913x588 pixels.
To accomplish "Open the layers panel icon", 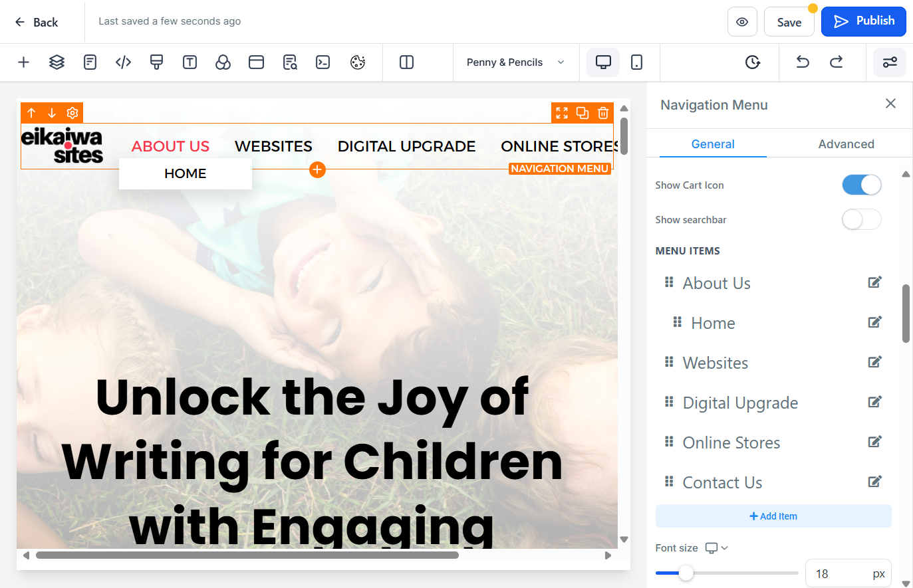I will (57, 62).
